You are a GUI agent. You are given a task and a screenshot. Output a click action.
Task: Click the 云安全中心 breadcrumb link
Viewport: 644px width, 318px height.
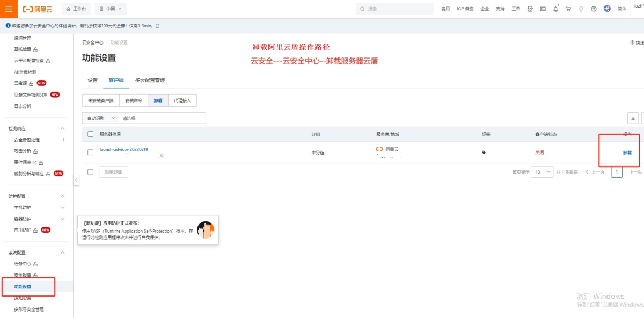[93, 42]
